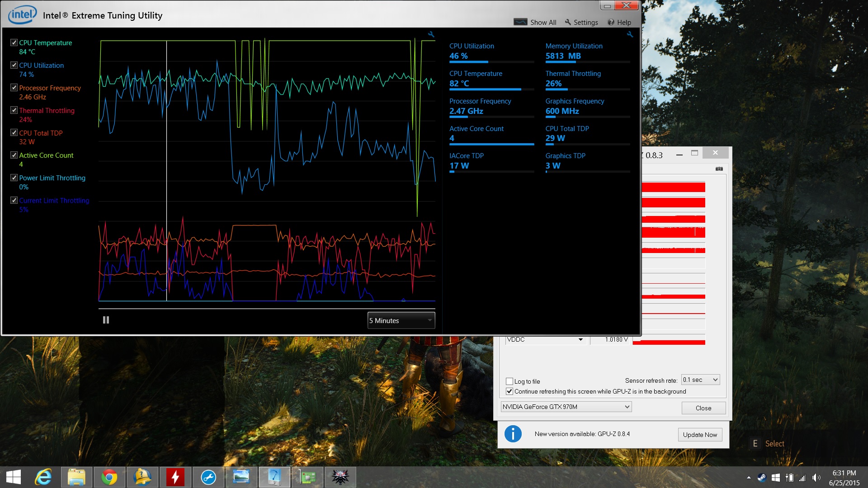The height and width of the screenshot is (488, 868).
Task: Open the yellow bell app on the taskbar
Action: tap(142, 478)
